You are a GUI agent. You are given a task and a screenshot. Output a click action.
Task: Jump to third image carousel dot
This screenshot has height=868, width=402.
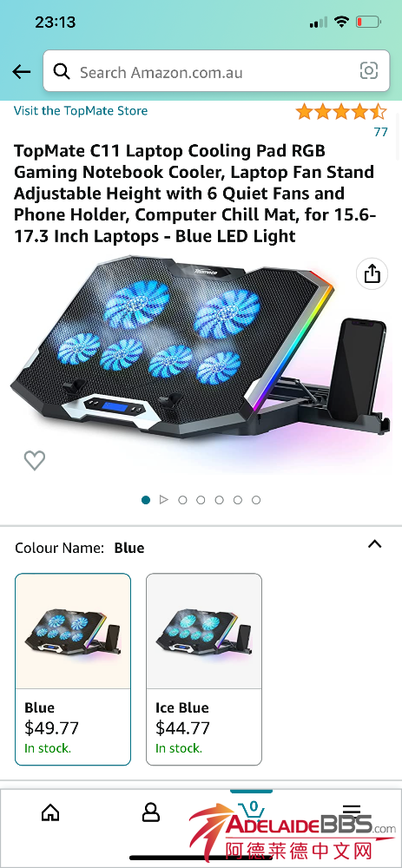pyautogui.click(x=182, y=500)
